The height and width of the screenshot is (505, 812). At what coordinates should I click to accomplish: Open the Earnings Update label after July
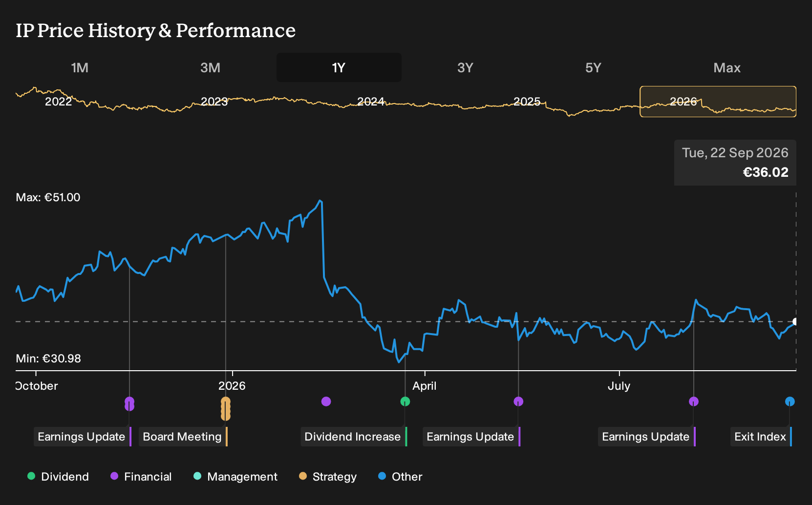(x=647, y=437)
